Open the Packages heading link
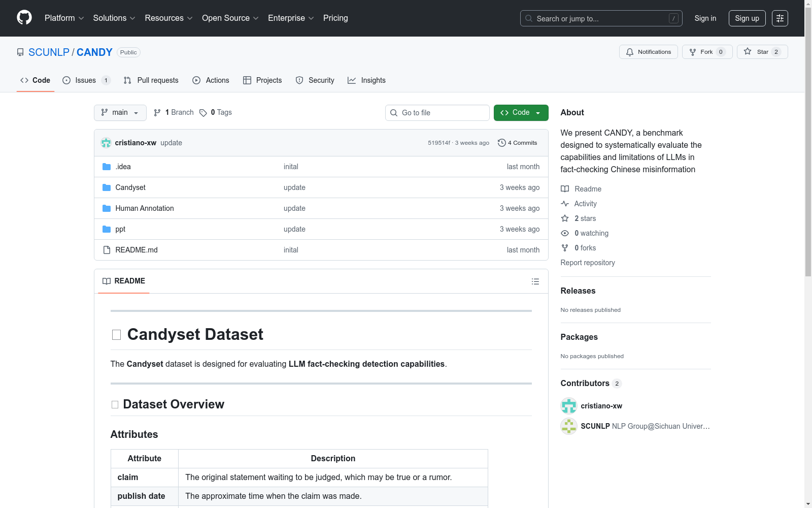The height and width of the screenshot is (508, 812). 579,337
